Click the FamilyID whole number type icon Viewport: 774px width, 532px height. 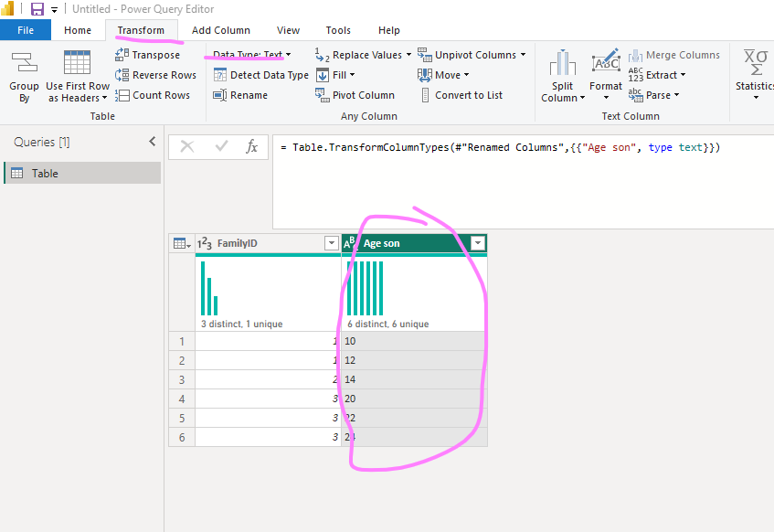tap(205, 243)
